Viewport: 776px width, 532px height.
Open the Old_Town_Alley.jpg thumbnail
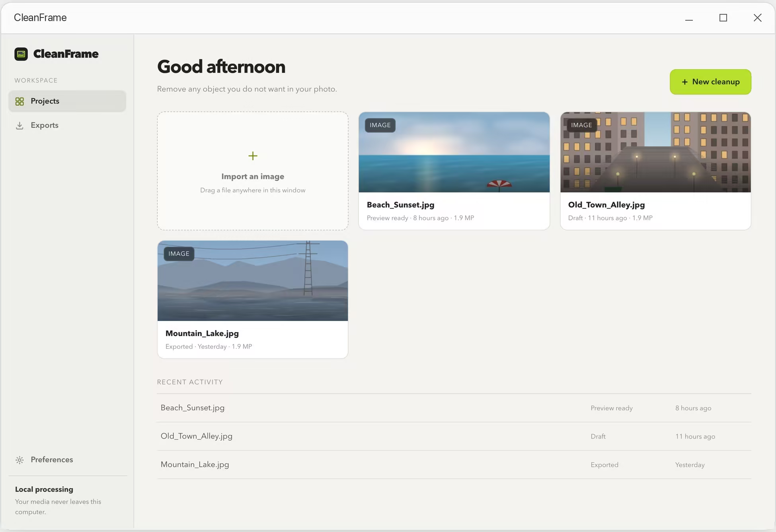click(655, 152)
